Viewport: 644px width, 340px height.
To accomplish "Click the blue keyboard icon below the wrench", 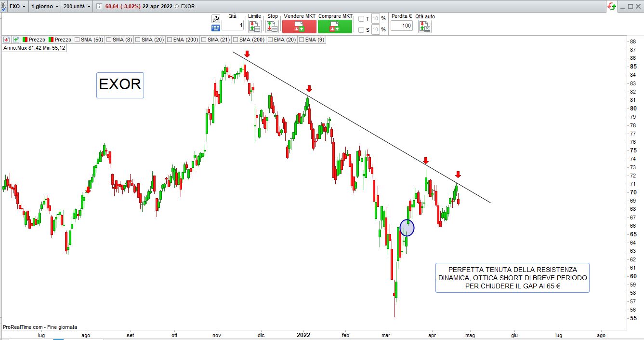I will click(x=216, y=28).
